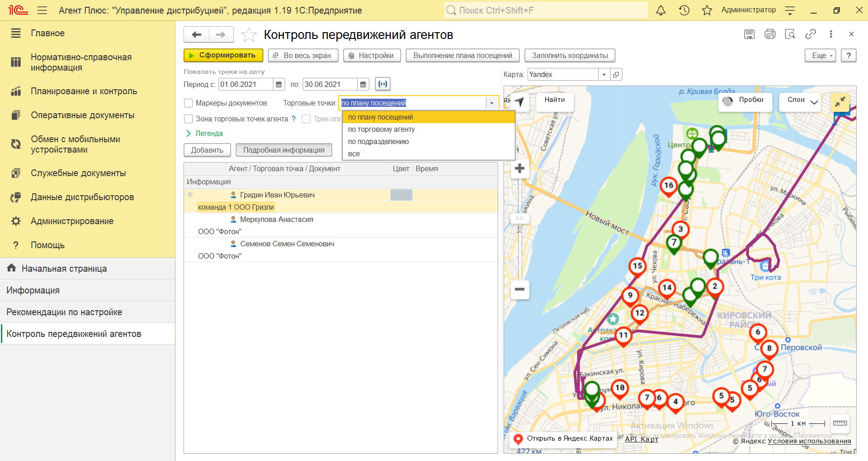The width and height of the screenshot is (868, 461).
Task: Click the red map marker 16
Action: (669, 186)
